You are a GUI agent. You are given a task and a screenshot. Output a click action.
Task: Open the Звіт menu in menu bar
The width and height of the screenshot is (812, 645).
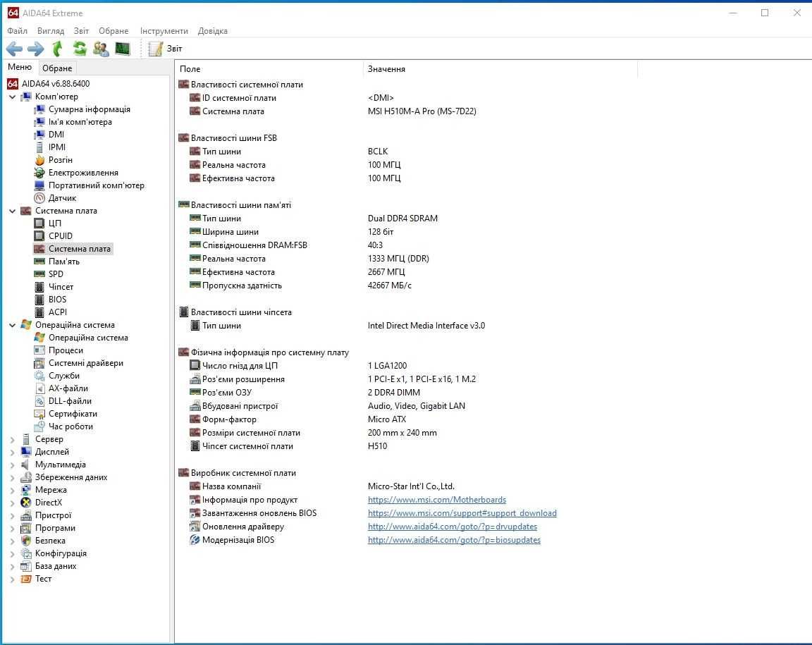81,31
